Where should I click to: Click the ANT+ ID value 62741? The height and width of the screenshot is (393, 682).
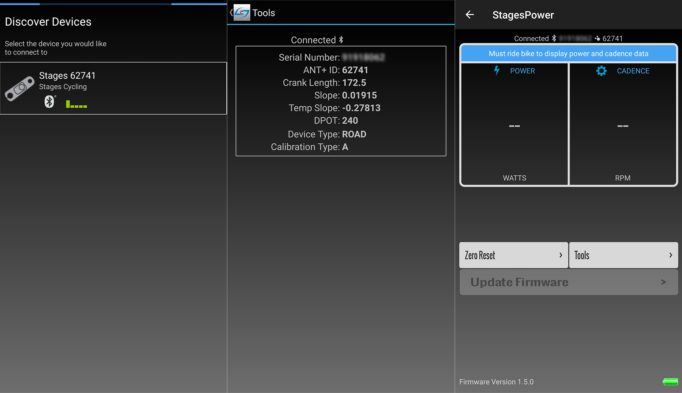[x=355, y=70]
